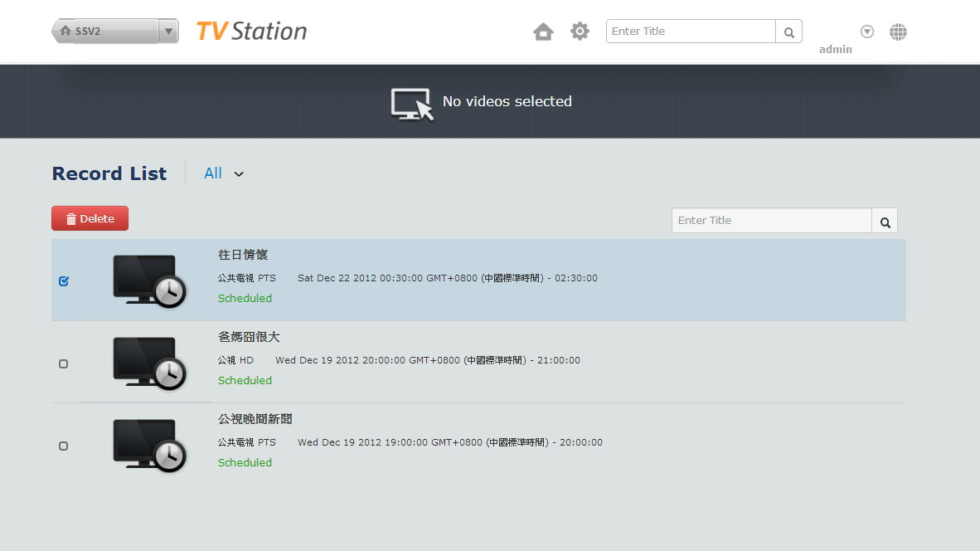The width and height of the screenshot is (980, 551).
Task: Tick the checkbox for 公視晚間新聞
Action: 64,446
